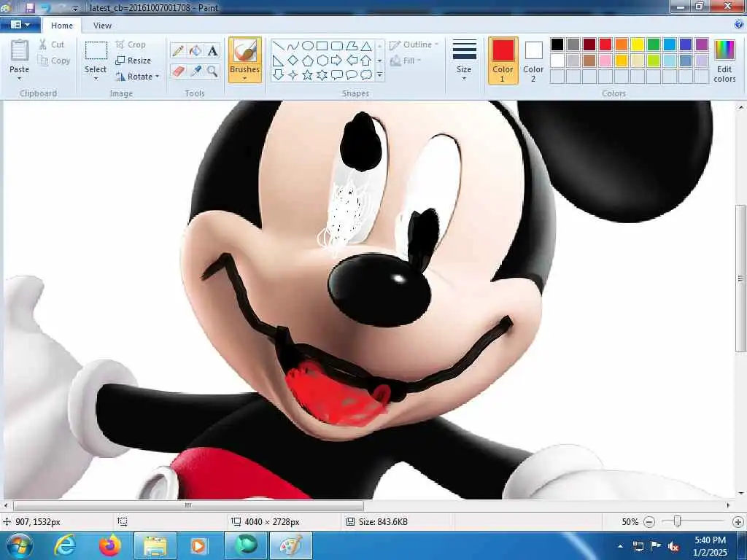Pick the orange color swatch

[x=622, y=44]
